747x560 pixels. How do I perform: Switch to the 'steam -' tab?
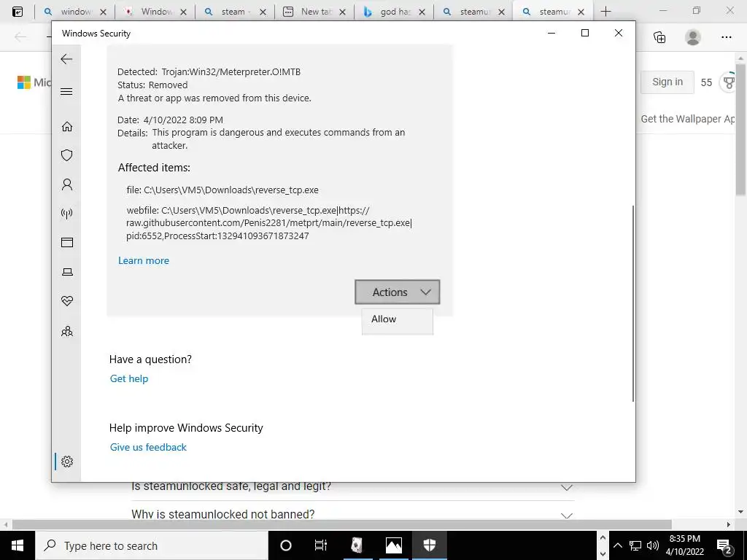[x=236, y=12]
